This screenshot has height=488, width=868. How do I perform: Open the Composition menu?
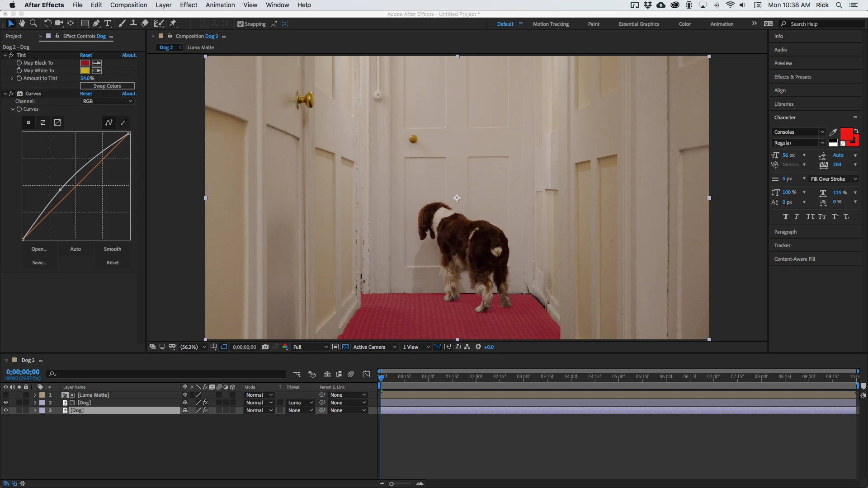[128, 5]
